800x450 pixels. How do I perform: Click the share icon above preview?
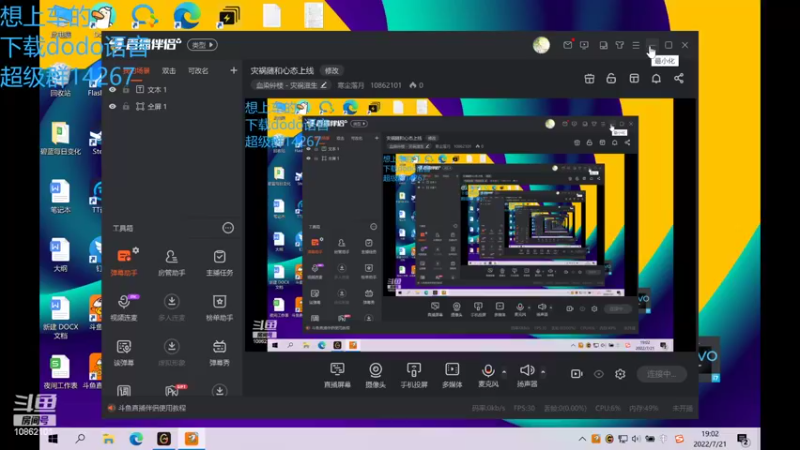(x=679, y=79)
